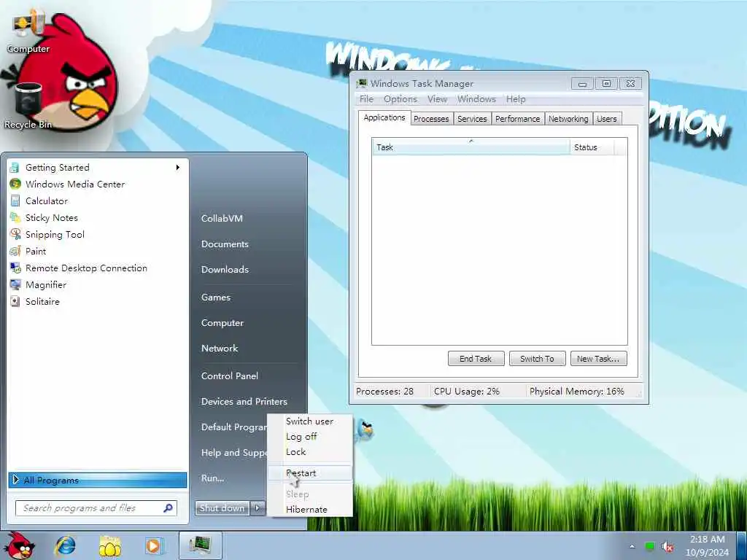
Task: Click the Getting Started icon in Start menu
Action: coord(15,168)
